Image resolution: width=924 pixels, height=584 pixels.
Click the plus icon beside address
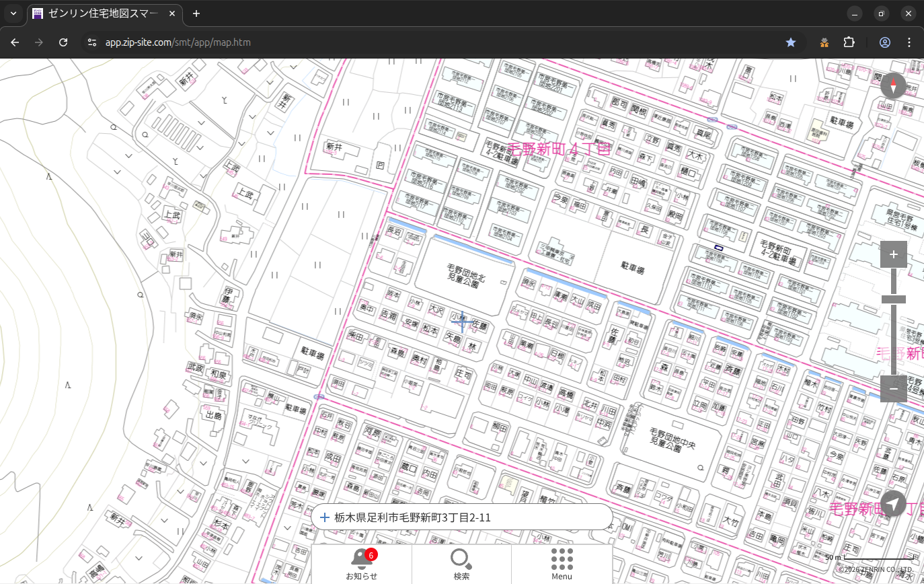(x=325, y=517)
